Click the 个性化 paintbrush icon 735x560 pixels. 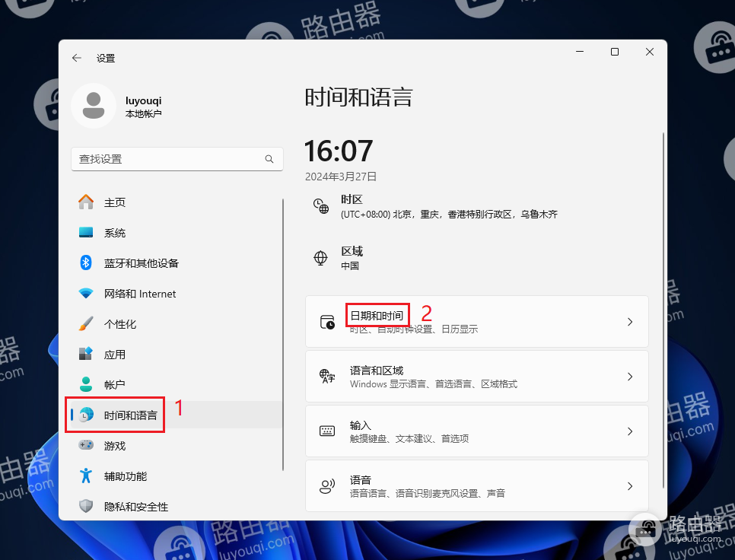(86, 323)
